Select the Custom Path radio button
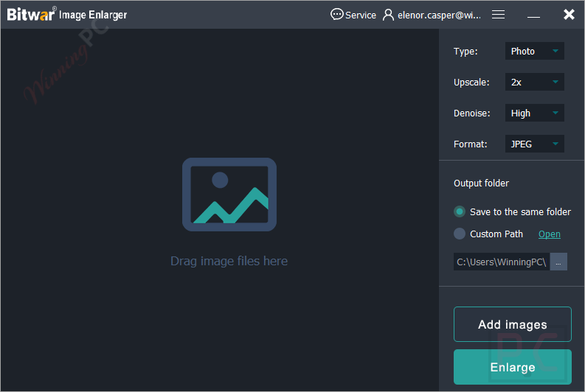The image size is (585, 392). [x=460, y=234]
